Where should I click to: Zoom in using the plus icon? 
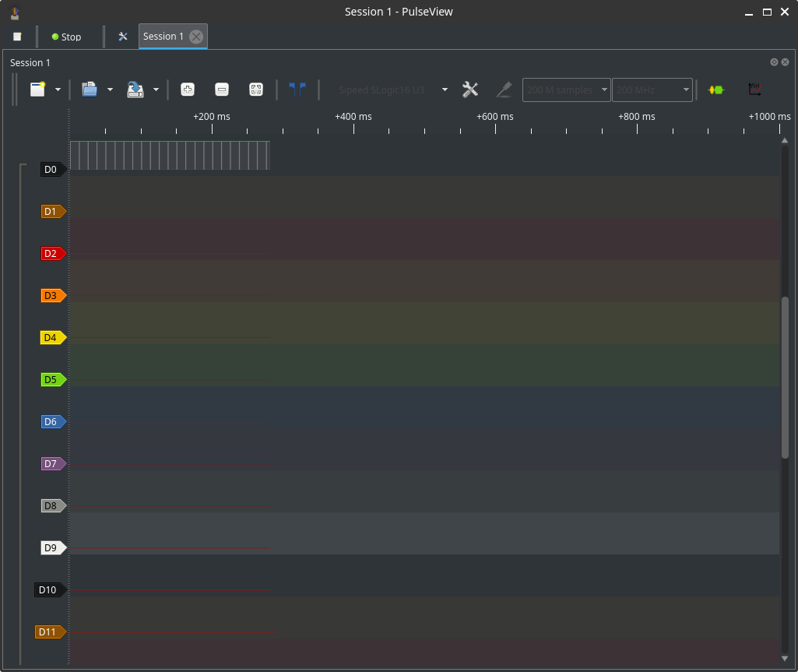(188, 90)
